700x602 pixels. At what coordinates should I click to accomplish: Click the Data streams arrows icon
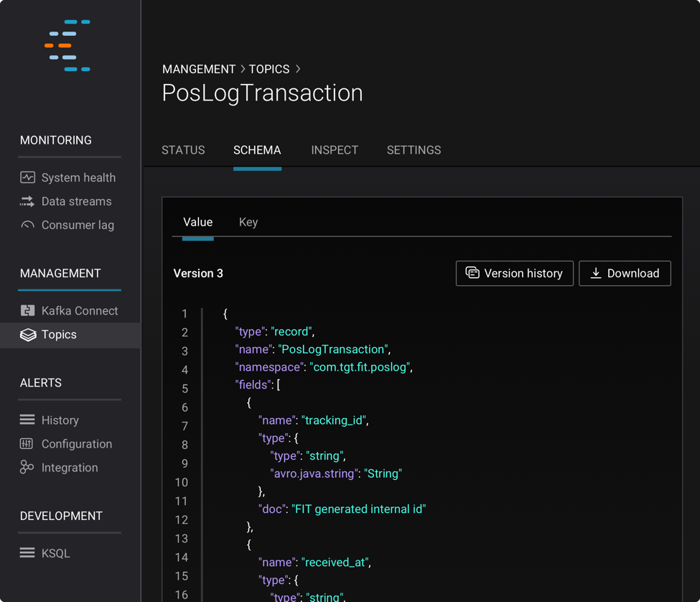[27, 201]
